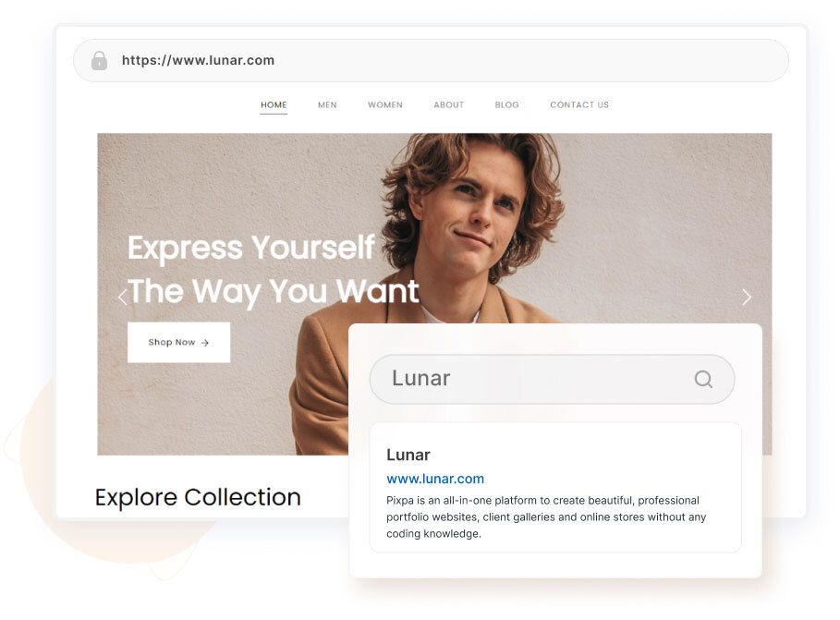
Task: Click the arrow inside Shop Now button
Action: pyautogui.click(x=204, y=343)
